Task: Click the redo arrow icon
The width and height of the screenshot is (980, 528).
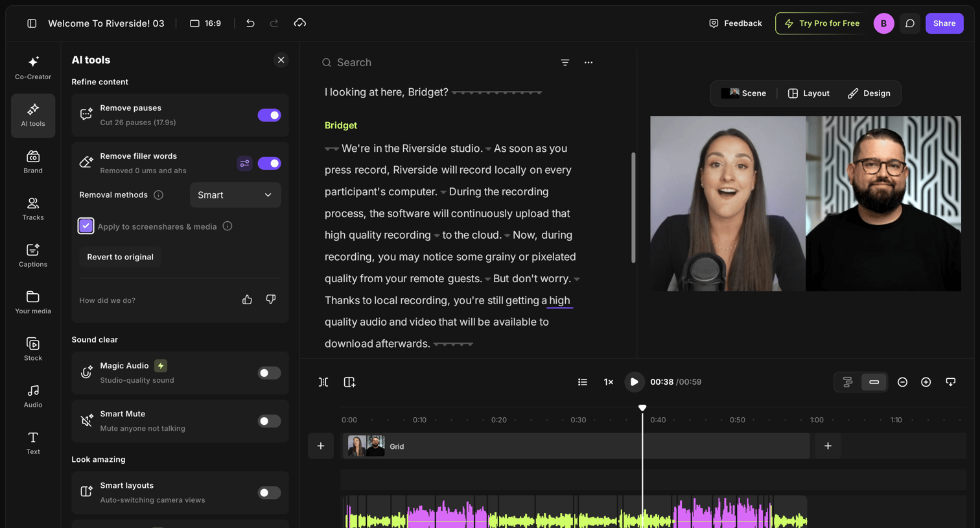Action: pyautogui.click(x=274, y=23)
